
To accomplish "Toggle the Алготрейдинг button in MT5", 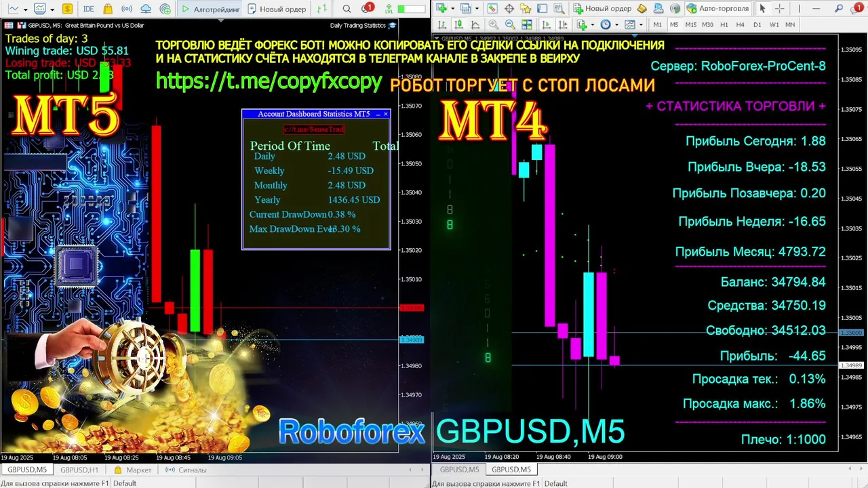I will click(210, 9).
